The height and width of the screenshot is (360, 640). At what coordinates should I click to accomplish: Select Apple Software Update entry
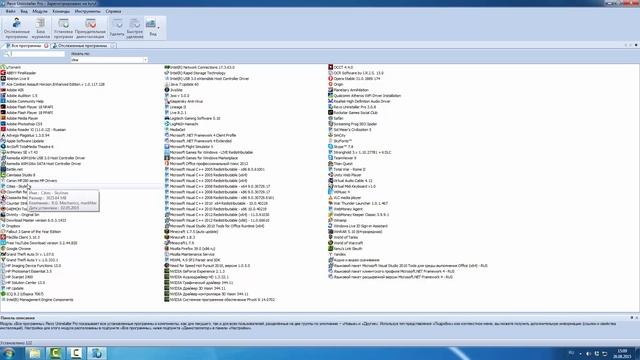(22, 141)
